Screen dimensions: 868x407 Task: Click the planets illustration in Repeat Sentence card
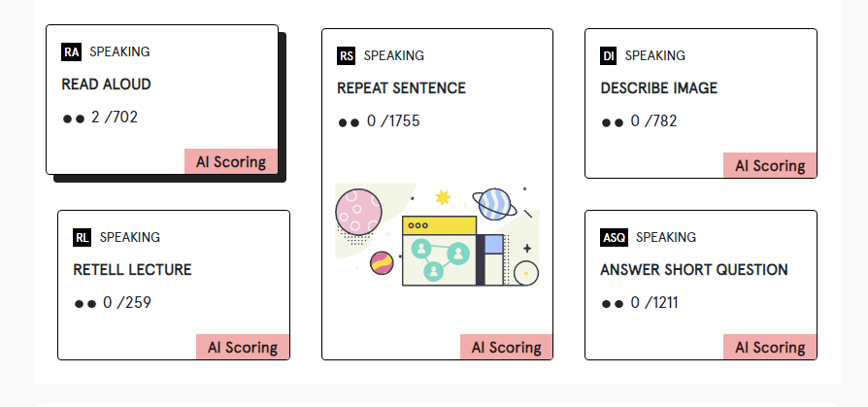tap(436, 234)
